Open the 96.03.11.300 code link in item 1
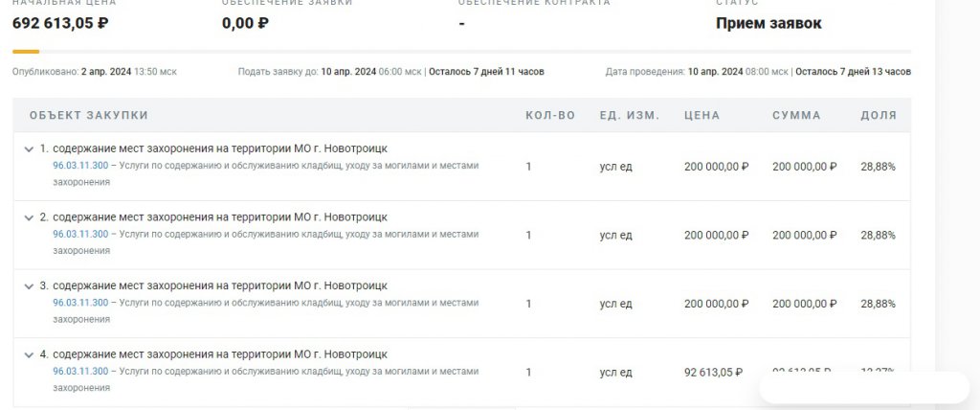 click(80, 166)
